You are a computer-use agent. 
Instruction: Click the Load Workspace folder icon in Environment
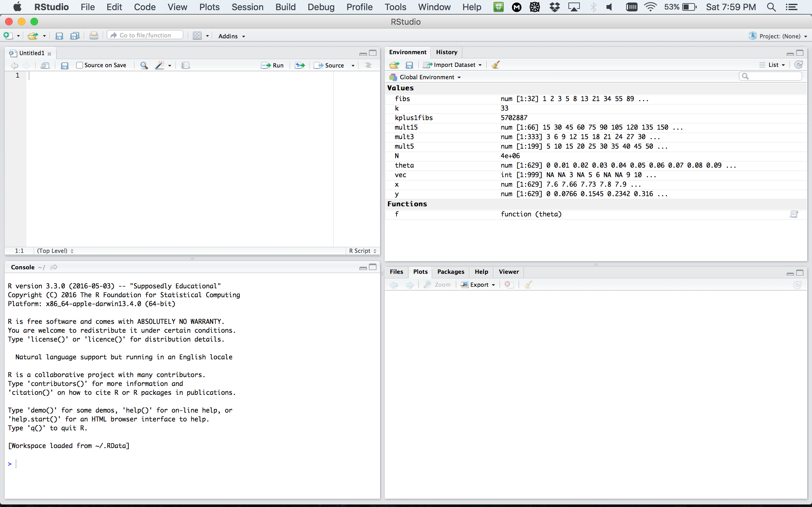click(x=394, y=65)
